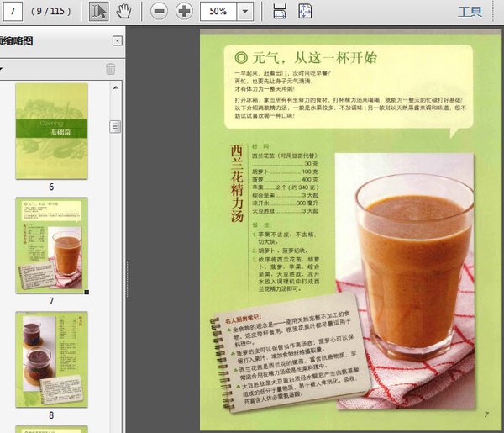The width and height of the screenshot is (504, 433).
Task: Choose the fit full page icon
Action: pyautogui.click(x=305, y=11)
